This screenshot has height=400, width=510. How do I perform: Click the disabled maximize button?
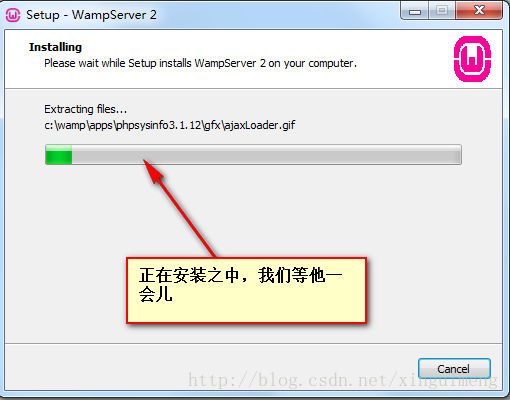442,11
